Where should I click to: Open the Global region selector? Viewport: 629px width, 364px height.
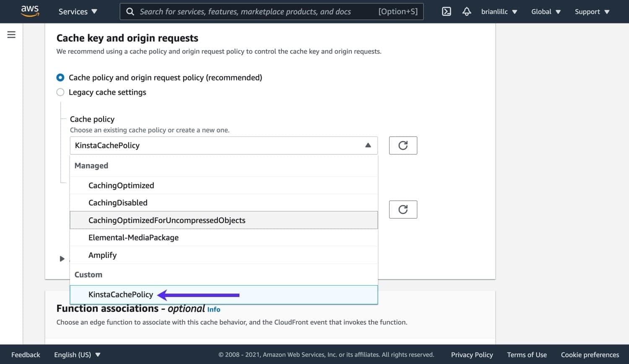546,12
